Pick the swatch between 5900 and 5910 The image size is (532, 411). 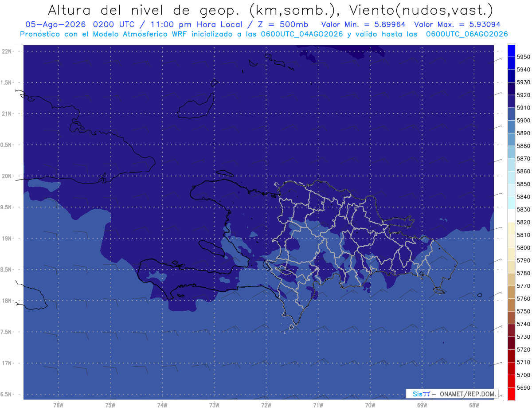(511, 114)
